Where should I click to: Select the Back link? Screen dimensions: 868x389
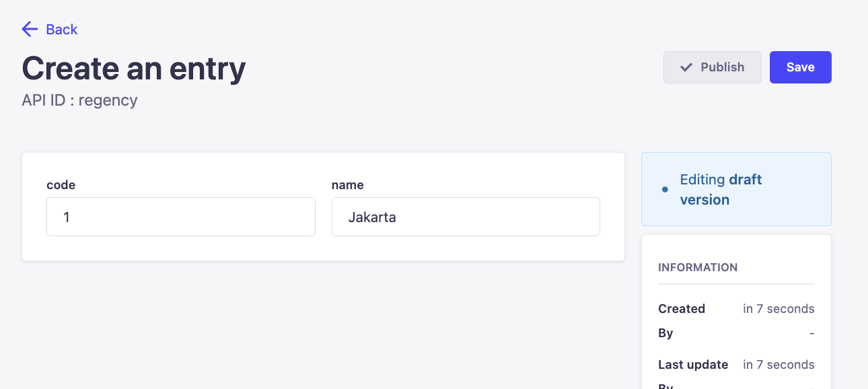tap(61, 30)
